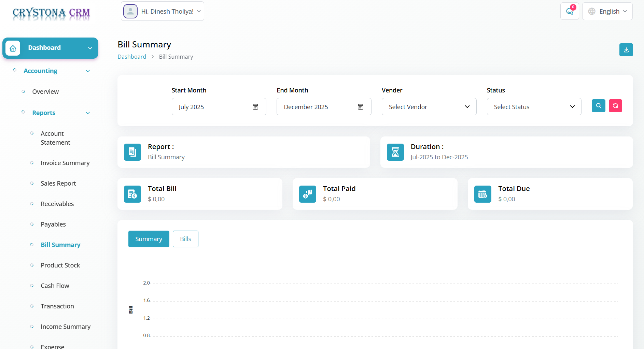Click the user avatar icon

pos(130,11)
